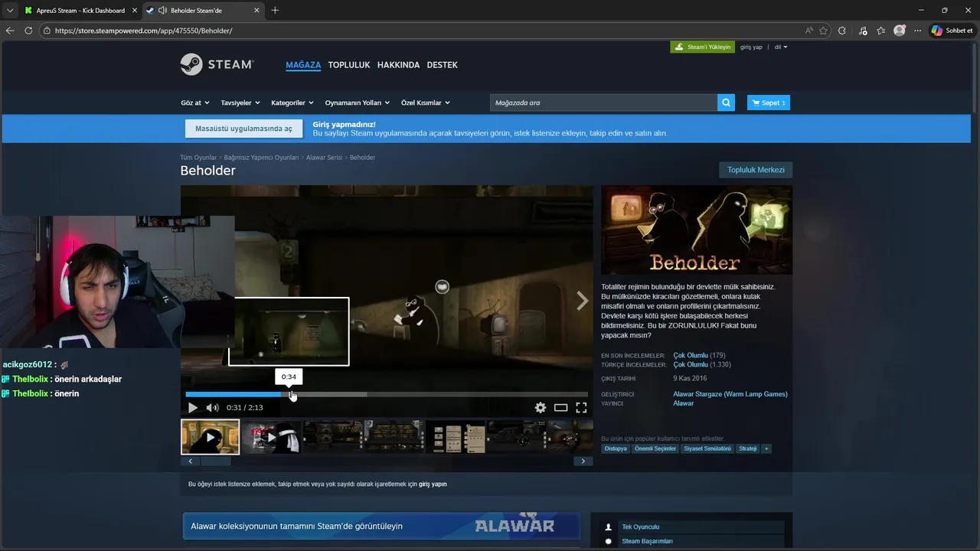Select the Siyaset Simülatörü tag

(707, 448)
